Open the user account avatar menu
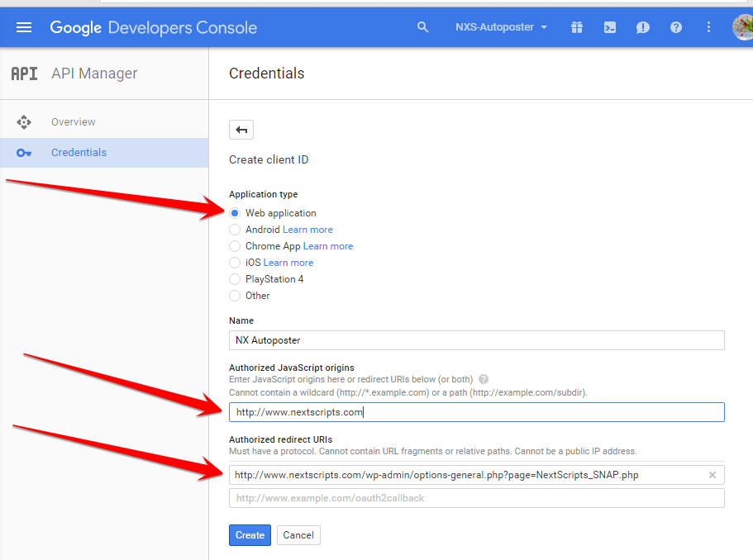The width and height of the screenshot is (753, 560). click(742, 27)
